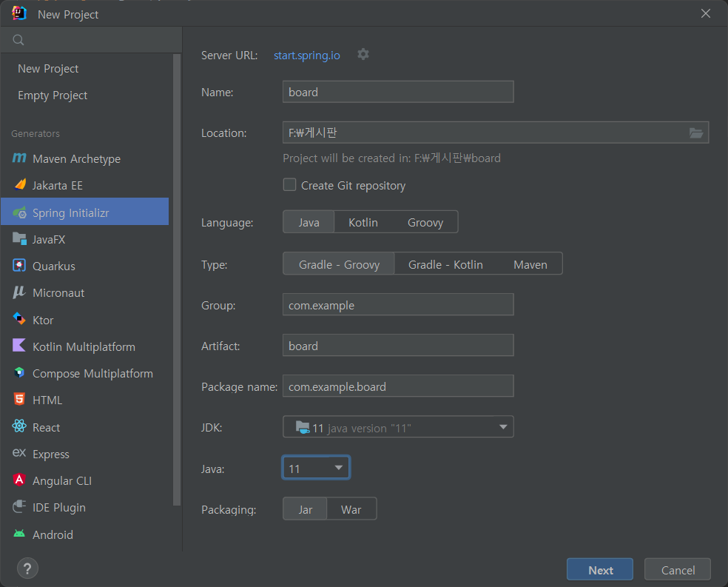The width and height of the screenshot is (728, 587).
Task: Click the Angular CLI icon
Action: coord(19,480)
